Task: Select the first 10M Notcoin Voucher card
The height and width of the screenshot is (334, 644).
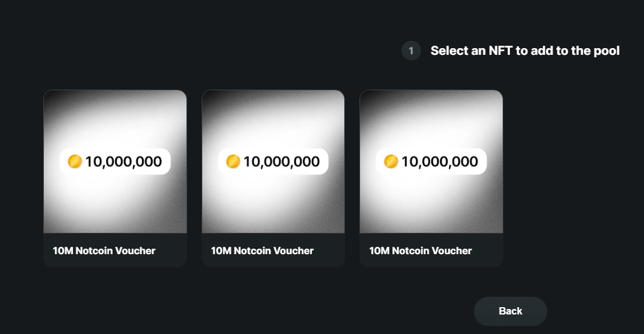Action: coord(115,178)
